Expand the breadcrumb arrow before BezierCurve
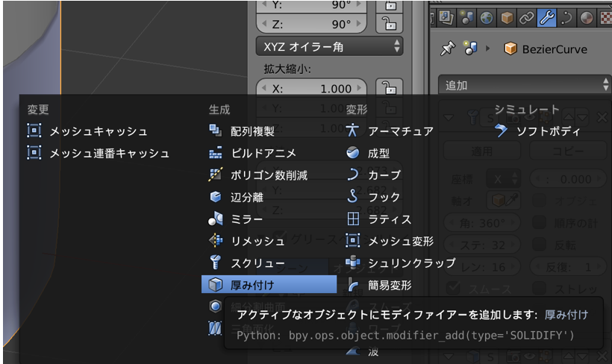 [x=488, y=48]
